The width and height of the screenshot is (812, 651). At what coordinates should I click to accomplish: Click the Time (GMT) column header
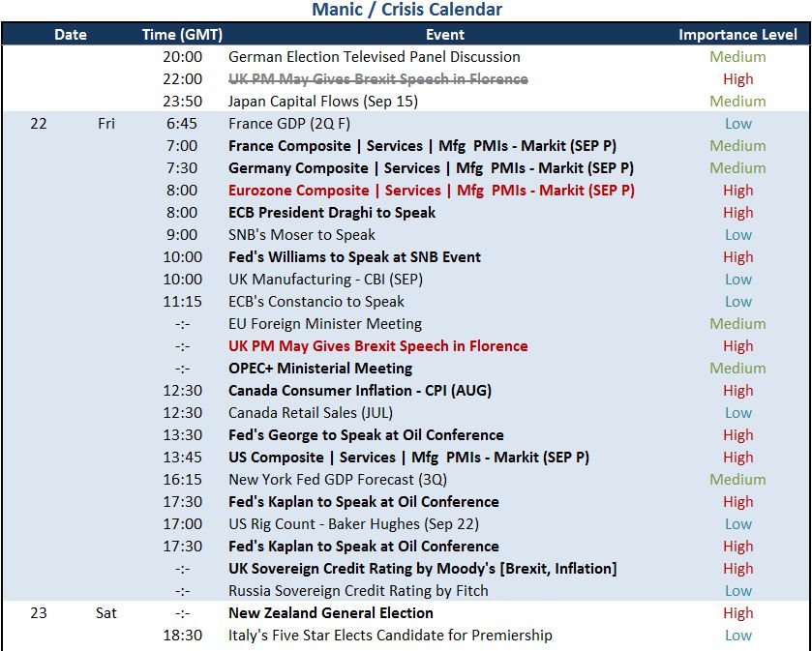[x=182, y=35]
